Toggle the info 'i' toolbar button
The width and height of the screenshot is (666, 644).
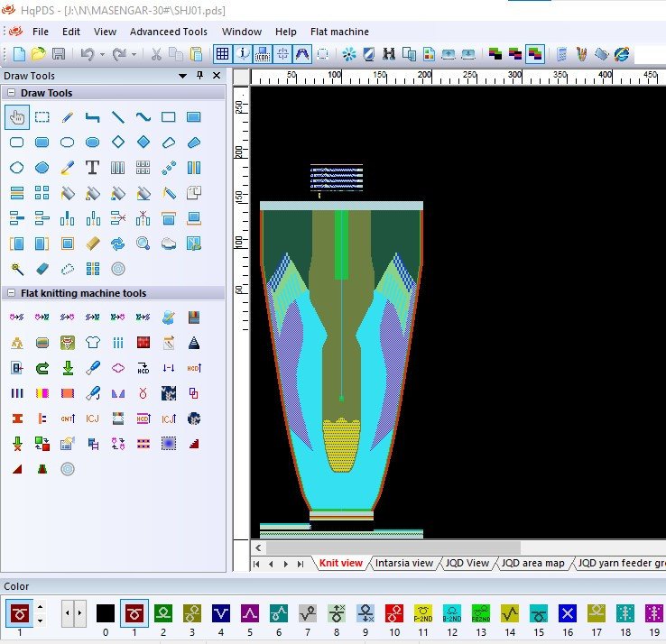(x=243, y=54)
